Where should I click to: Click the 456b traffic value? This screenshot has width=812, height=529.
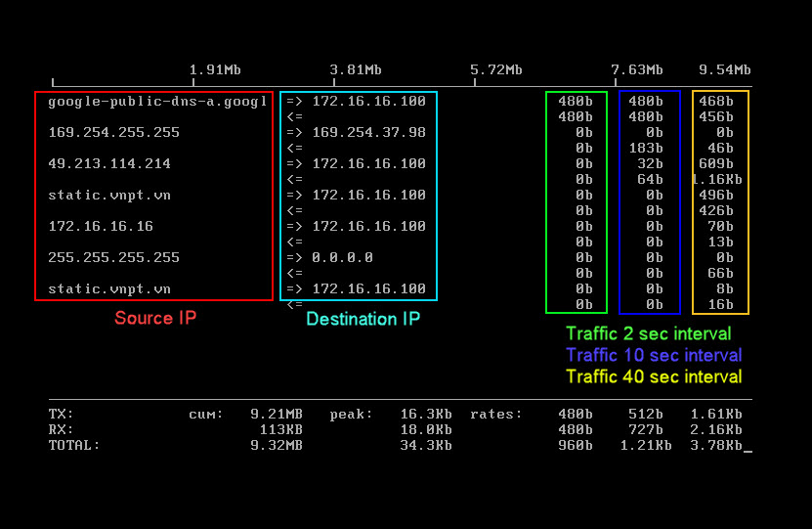[716, 117]
